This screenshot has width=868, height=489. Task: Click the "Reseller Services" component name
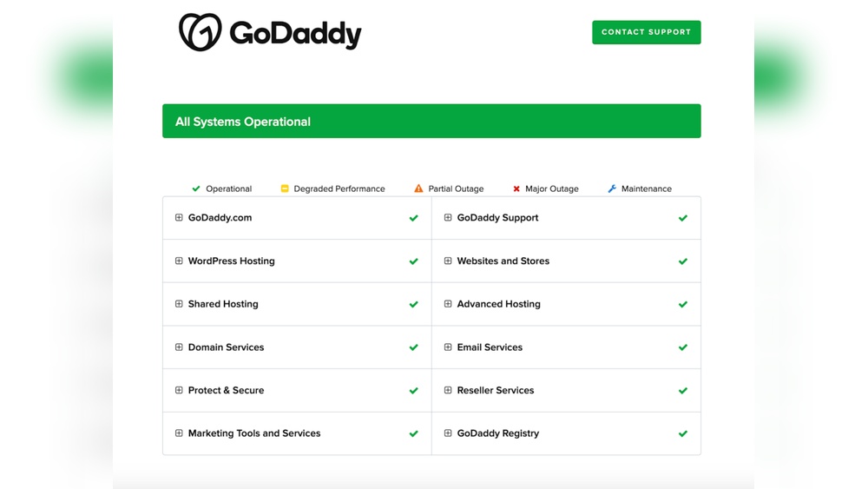496,391
